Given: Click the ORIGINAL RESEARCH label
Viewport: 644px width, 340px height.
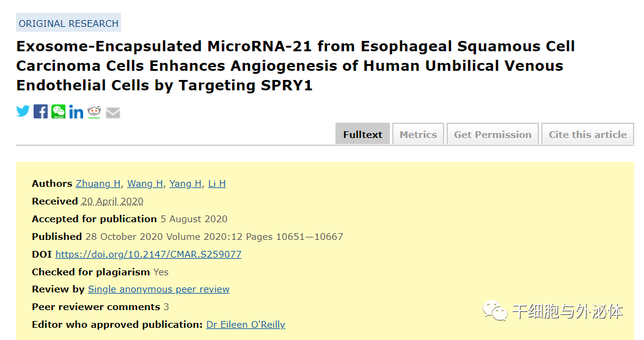Looking at the screenshot, I should (68, 23).
